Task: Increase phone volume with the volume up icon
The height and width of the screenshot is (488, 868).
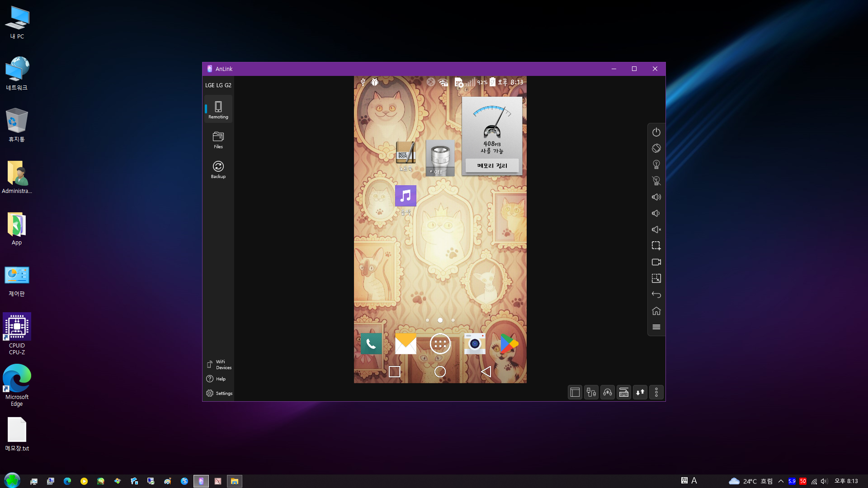Action: [656, 197]
